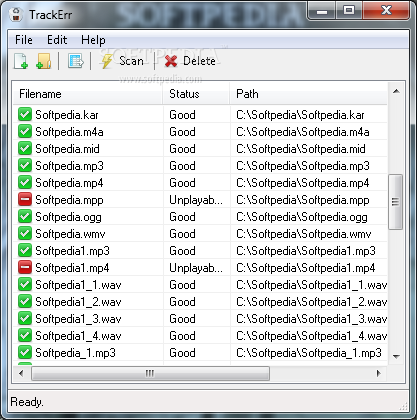Viewport: 417px width, 420px height.
Task: Click the Unplayab... status of Softpedia1.mp4
Action: click(196, 268)
